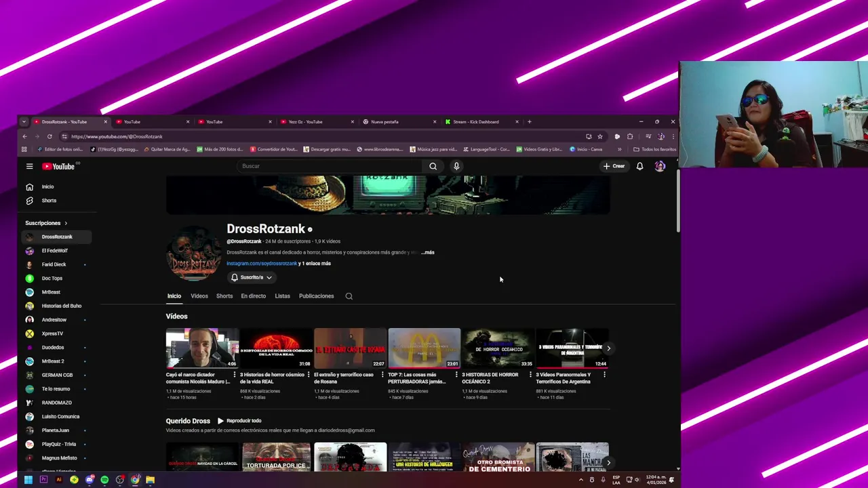Search within the channel magnifier icon

coord(349,296)
